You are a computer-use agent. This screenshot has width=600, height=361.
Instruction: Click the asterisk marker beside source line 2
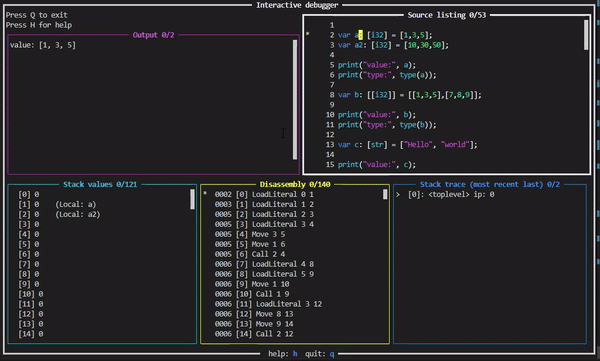(x=308, y=34)
